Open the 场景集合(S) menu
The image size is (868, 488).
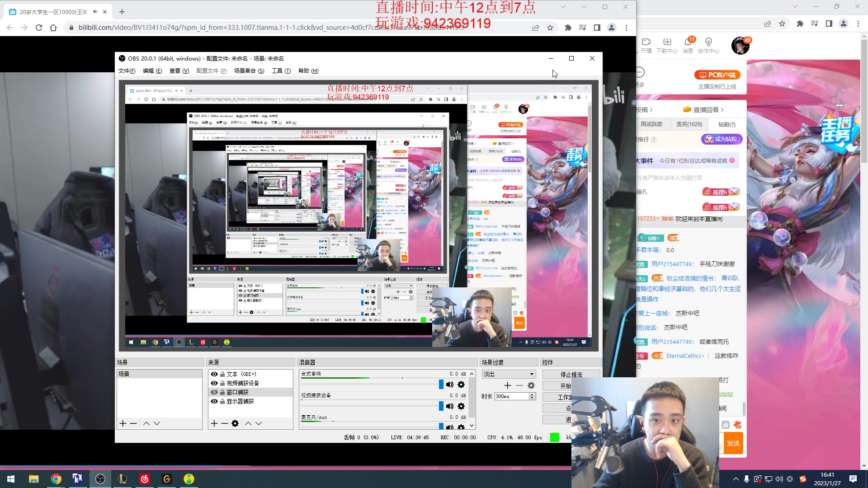point(249,71)
